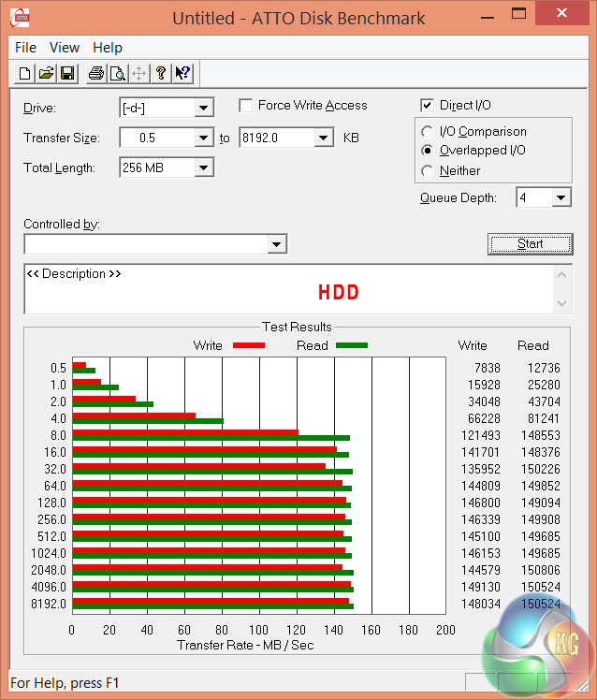Click the ATTO application icon in title bar
Viewport: 597px width, 700px height.
point(20,19)
